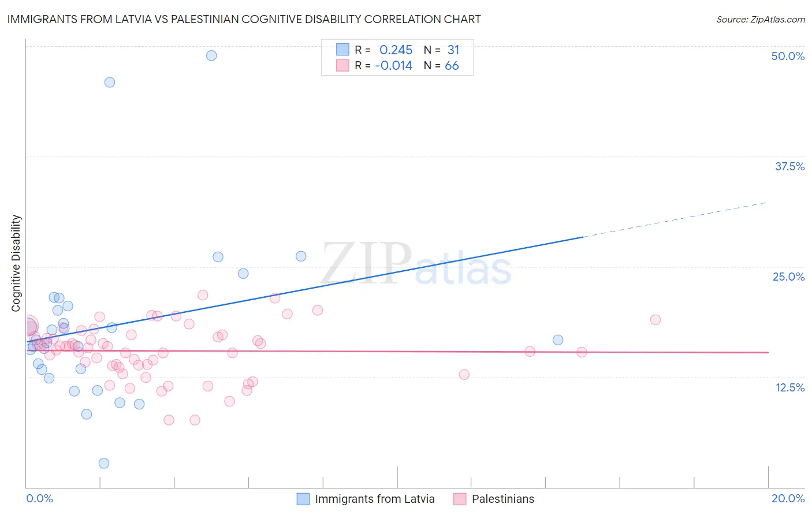This screenshot has width=812, height=515.
Task: Select the Palestinians legend label
Action: 503,499
